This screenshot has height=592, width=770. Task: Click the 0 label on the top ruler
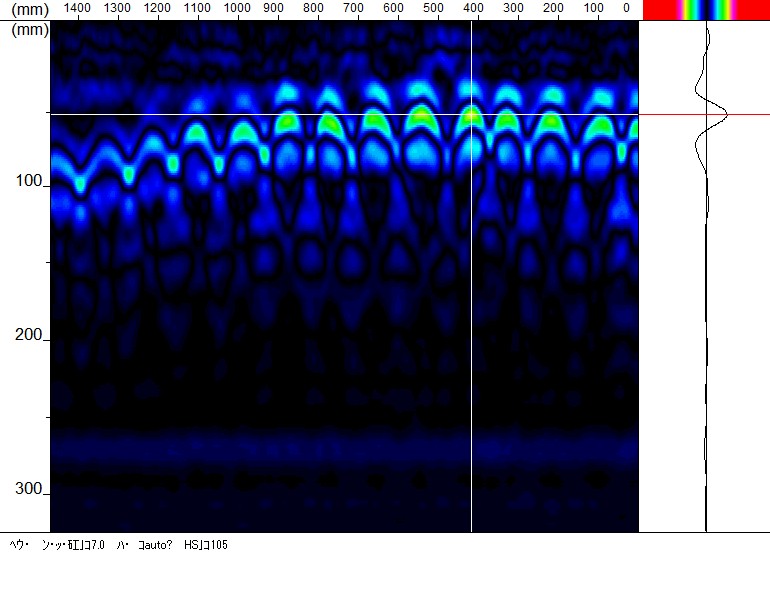(x=626, y=8)
